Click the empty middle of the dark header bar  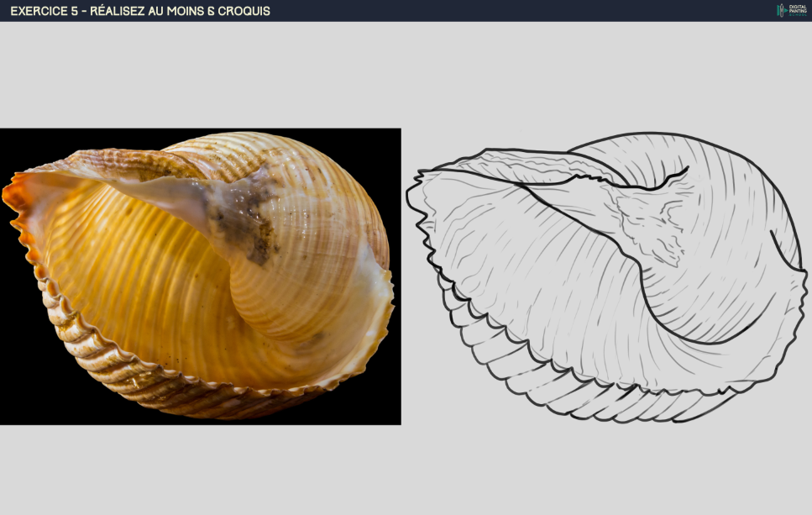pos(504,11)
